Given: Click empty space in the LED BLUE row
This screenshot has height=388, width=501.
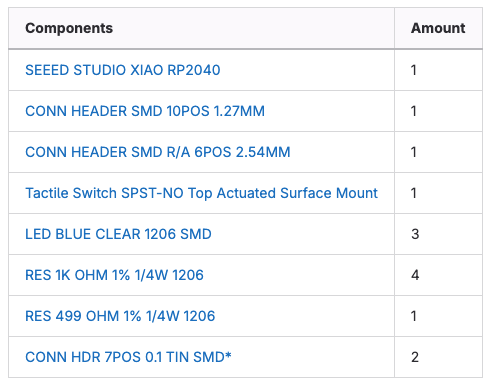Looking at the screenshot, I should pyautogui.click(x=302, y=234).
